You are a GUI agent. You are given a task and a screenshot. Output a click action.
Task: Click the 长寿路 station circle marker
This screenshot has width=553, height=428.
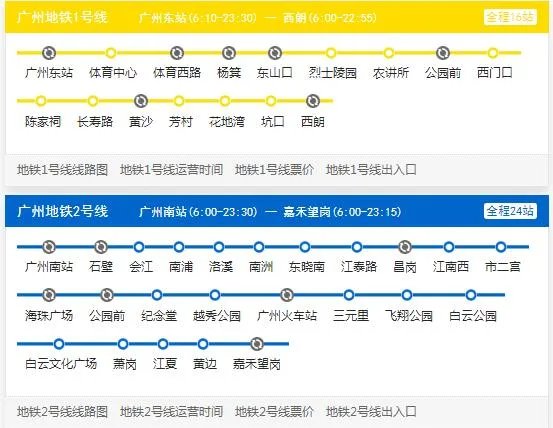93,101
